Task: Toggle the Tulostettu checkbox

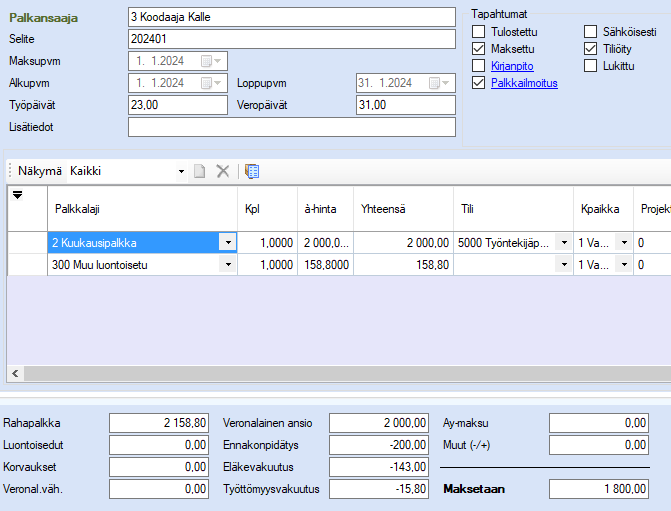Action: coord(479,32)
